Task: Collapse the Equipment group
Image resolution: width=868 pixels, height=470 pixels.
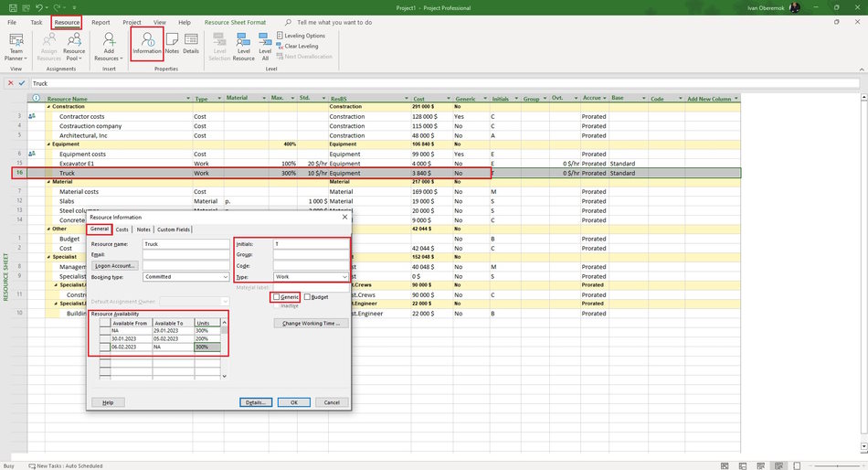Action: coord(48,144)
